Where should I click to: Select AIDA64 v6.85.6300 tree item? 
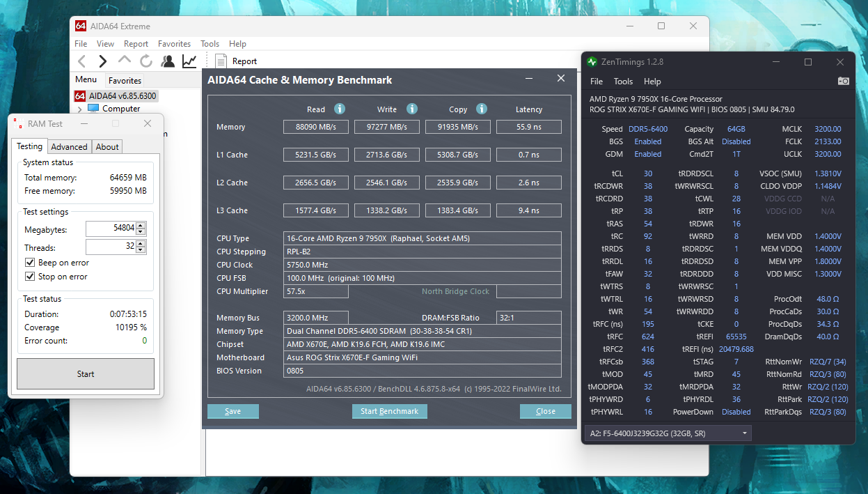click(123, 96)
